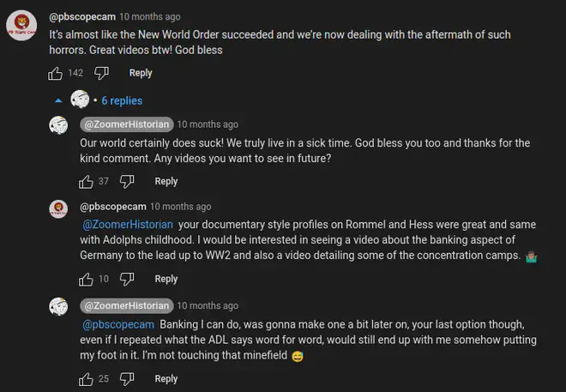The width and height of the screenshot is (566, 392).
Task: Dislike ZoomerHistorian's reply with 25 likes
Action: pos(127,379)
